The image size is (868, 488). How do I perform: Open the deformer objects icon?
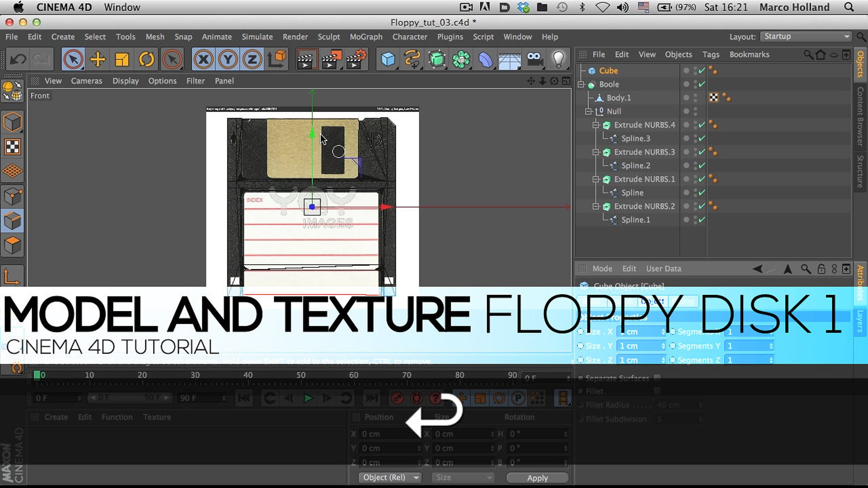tap(486, 59)
